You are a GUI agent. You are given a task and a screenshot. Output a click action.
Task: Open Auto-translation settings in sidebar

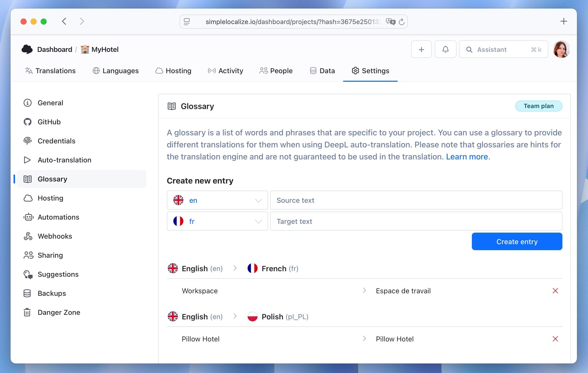[x=64, y=160]
